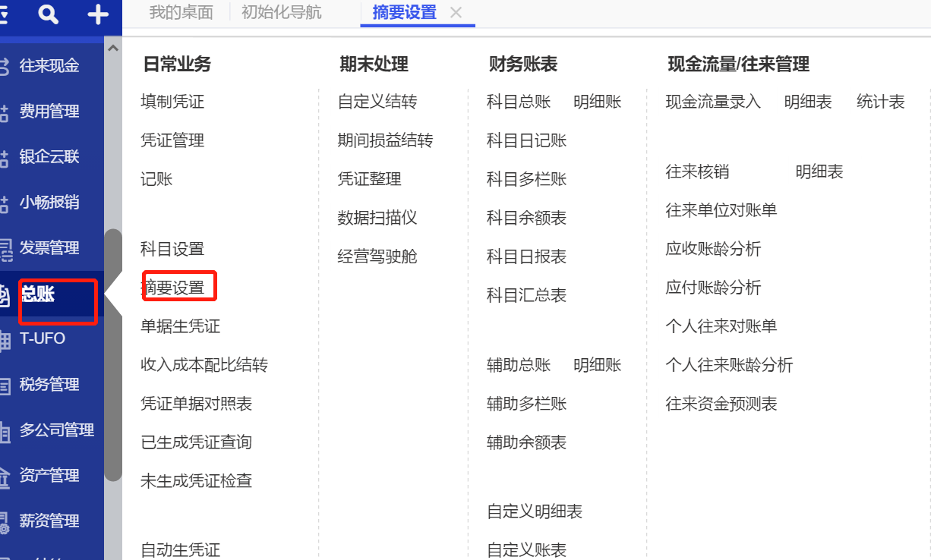931x560 pixels.
Task: Open the 科目余额表 report
Action: [x=527, y=218]
